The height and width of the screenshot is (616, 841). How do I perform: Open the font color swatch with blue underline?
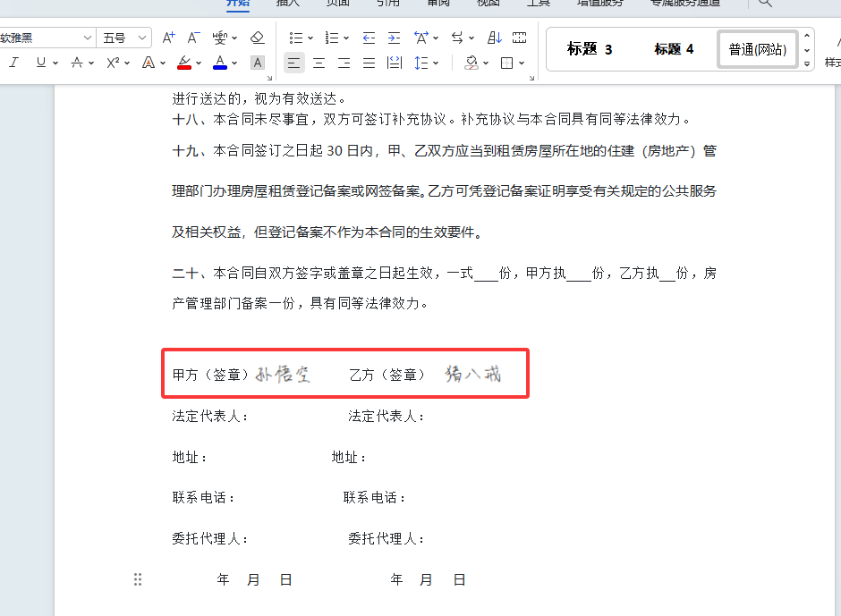(x=220, y=63)
